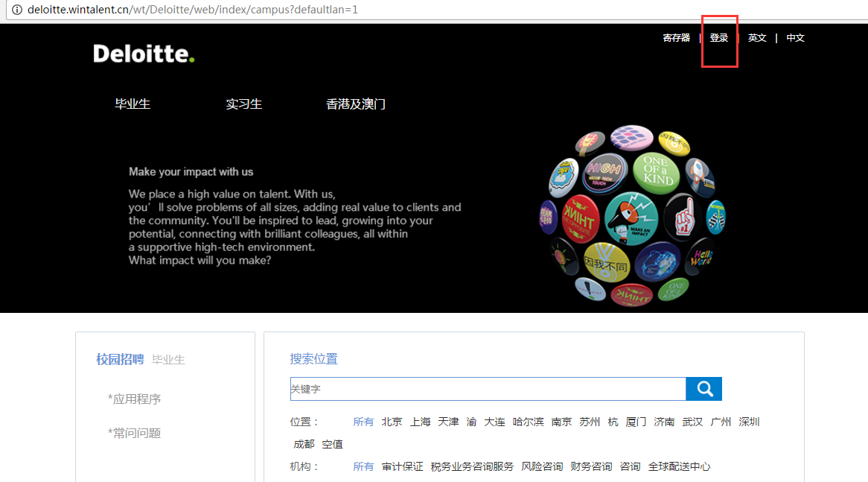This screenshot has height=482, width=868.
Task: Filter location by 渝
Action: click(472, 422)
